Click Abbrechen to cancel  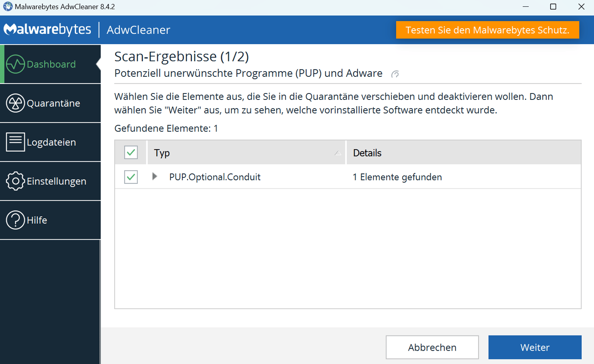(432, 347)
